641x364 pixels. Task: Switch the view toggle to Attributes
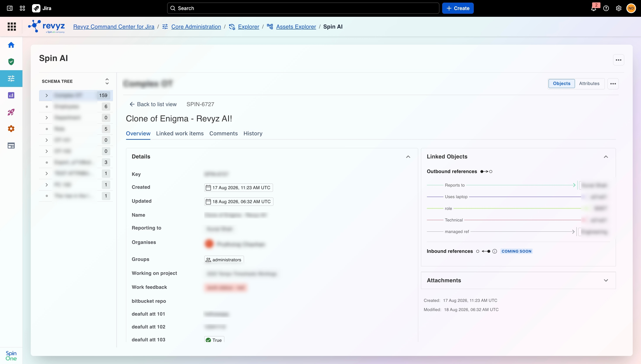[x=589, y=83]
